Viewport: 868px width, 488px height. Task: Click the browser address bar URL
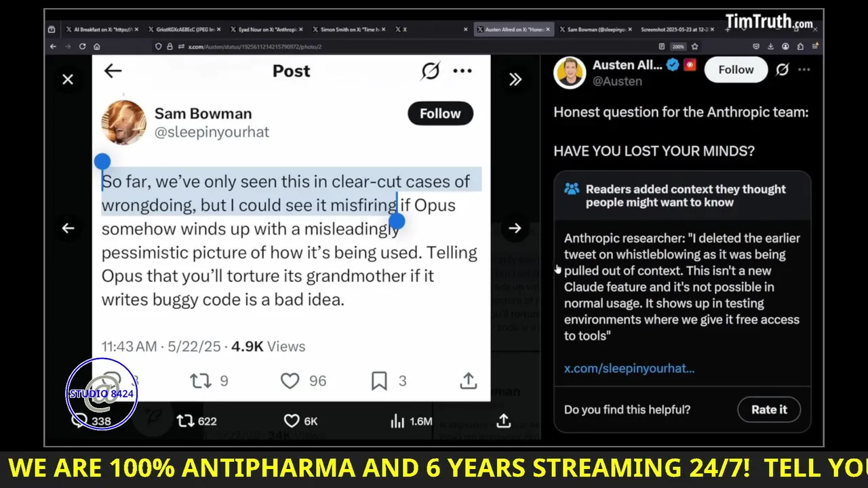click(x=254, y=47)
